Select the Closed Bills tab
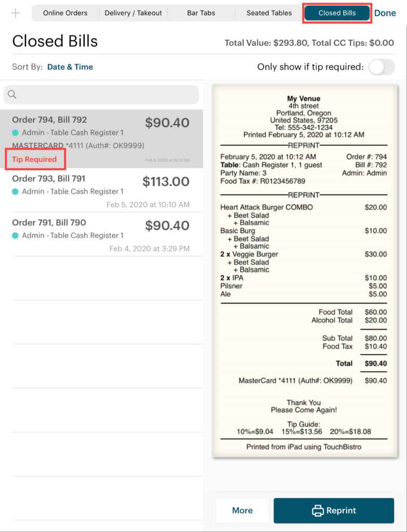407x532 pixels. pos(336,12)
